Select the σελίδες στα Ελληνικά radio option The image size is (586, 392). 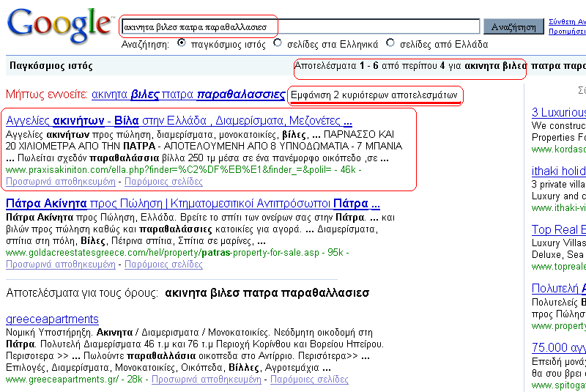point(278,43)
